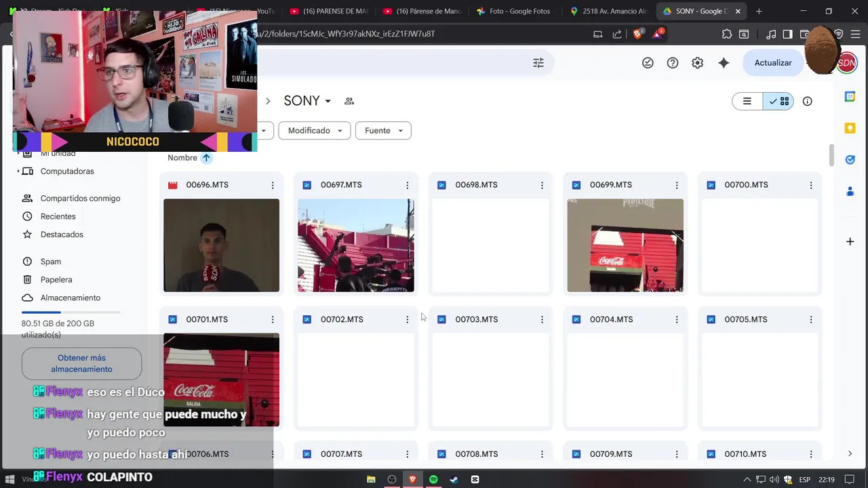The width and height of the screenshot is (868, 488).
Task: Share this page from address bar
Action: coord(617,34)
